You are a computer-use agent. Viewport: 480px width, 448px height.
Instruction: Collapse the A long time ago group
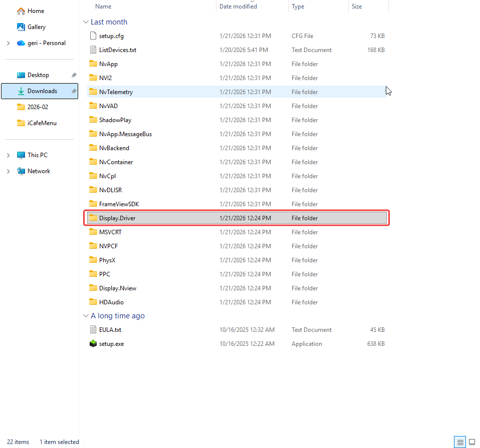click(x=85, y=316)
